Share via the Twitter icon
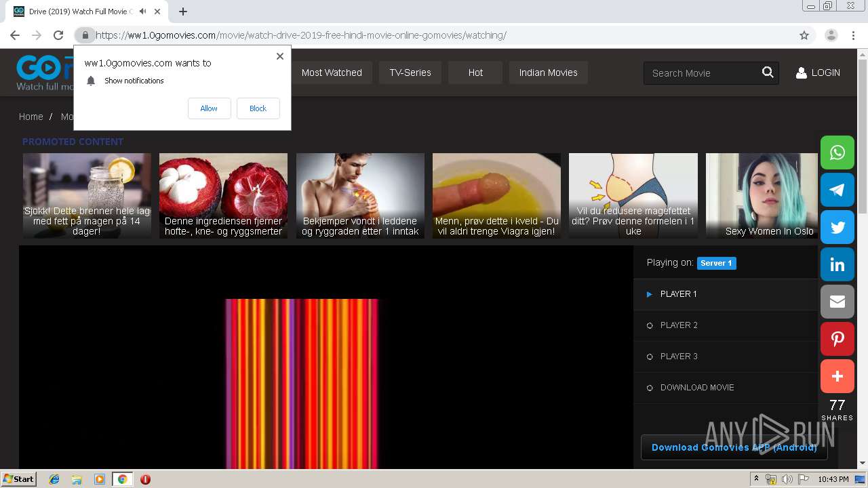This screenshot has width=868, height=488. 837,227
